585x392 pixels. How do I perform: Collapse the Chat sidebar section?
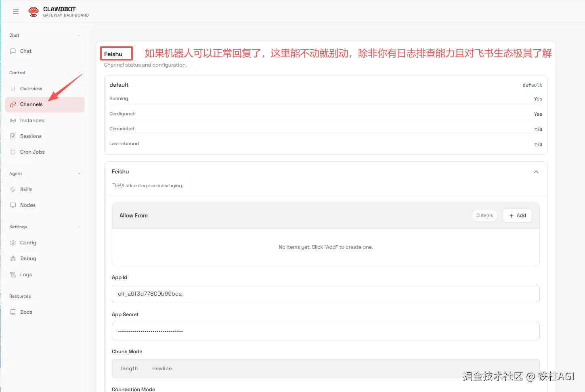(79, 35)
